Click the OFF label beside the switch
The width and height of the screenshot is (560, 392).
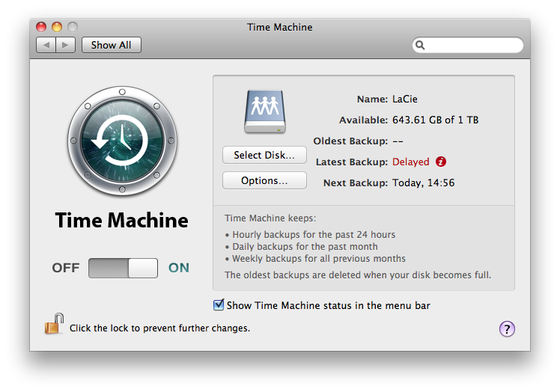(66, 268)
